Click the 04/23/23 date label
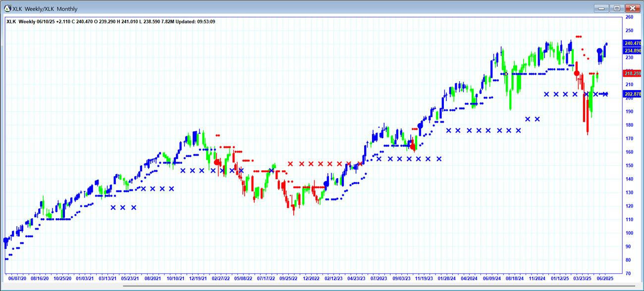 click(x=355, y=278)
